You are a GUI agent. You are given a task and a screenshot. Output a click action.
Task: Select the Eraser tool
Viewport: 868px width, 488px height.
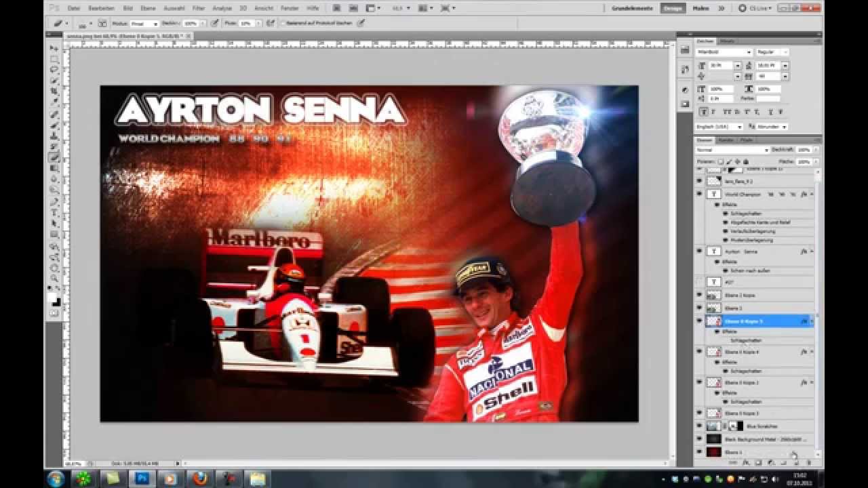[54, 157]
